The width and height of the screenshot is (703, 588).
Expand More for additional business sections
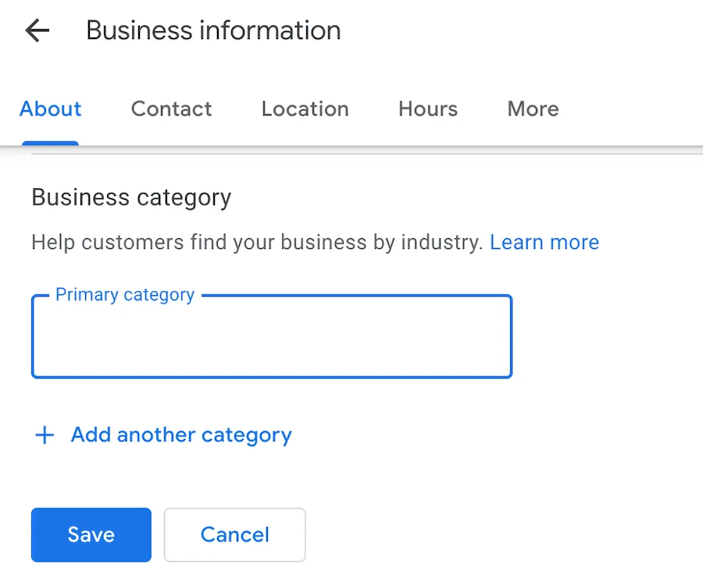point(532,109)
